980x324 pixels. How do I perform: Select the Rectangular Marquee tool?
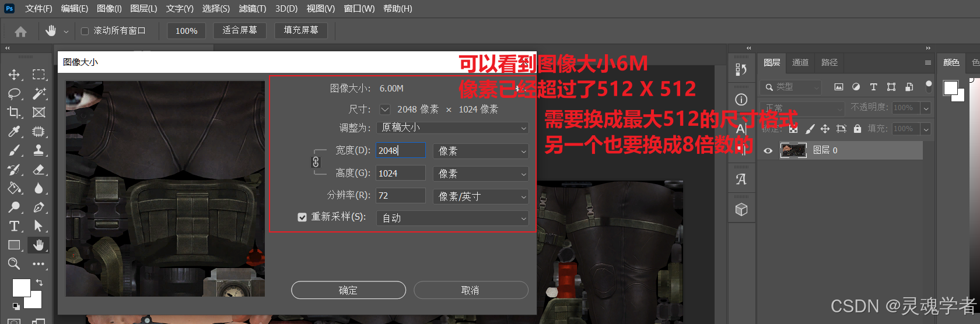pos(38,75)
